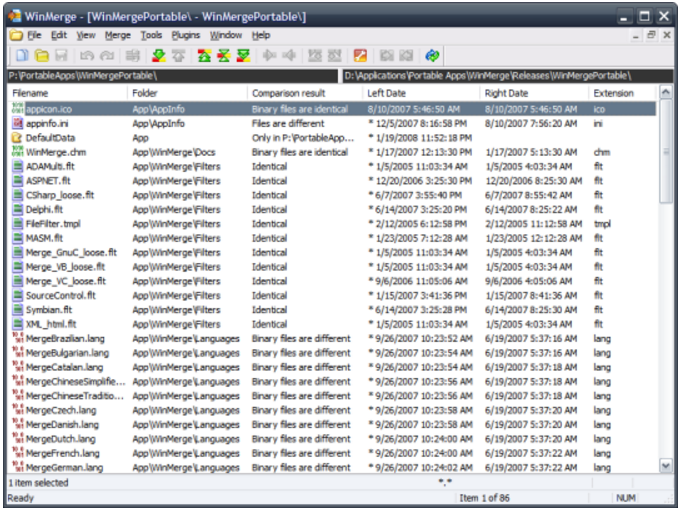Viewport: 678px width, 508px height.
Task: Click the appicon.ico binary file icon
Action: click(17, 109)
